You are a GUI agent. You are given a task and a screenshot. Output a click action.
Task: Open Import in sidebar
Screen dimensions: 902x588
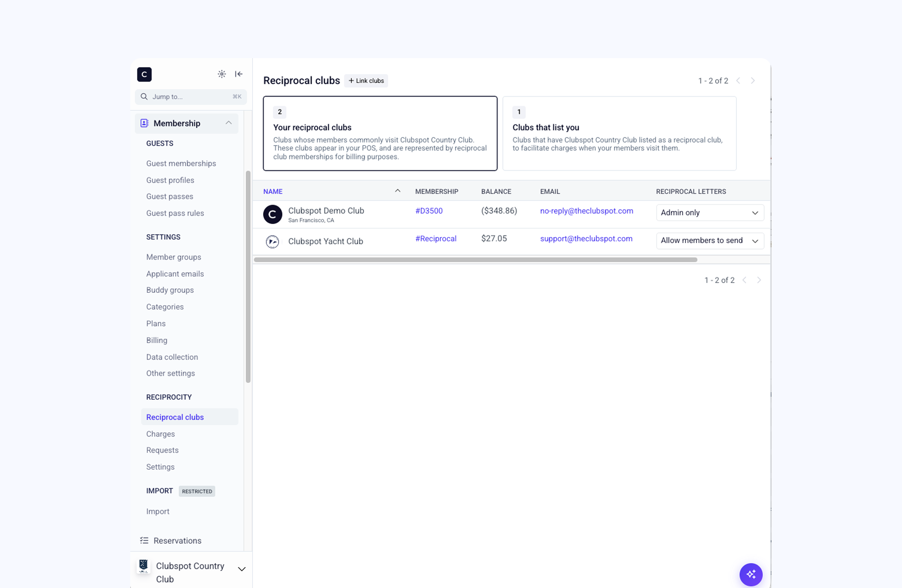158,511
